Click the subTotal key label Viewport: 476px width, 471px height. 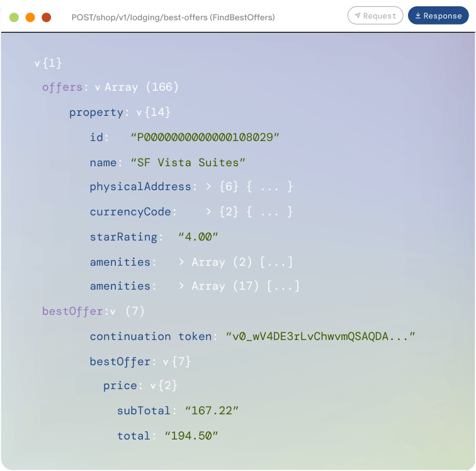pos(144,411)
